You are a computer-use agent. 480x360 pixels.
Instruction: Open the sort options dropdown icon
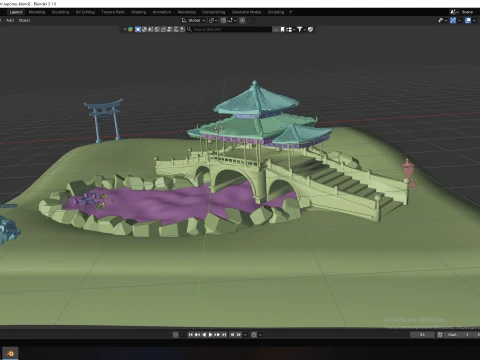(x=290, y=29)
